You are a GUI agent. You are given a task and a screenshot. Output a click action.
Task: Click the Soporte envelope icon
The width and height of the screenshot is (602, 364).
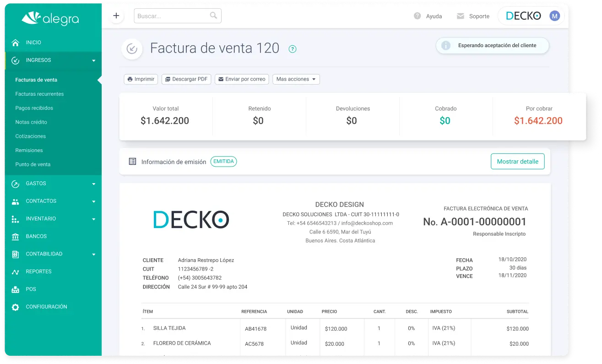point(461,16)
